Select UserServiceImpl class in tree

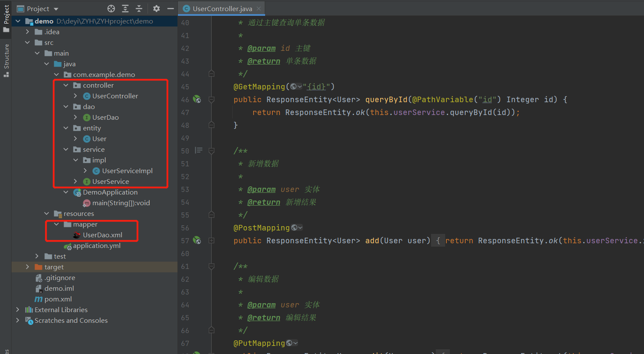coord(127,171)
